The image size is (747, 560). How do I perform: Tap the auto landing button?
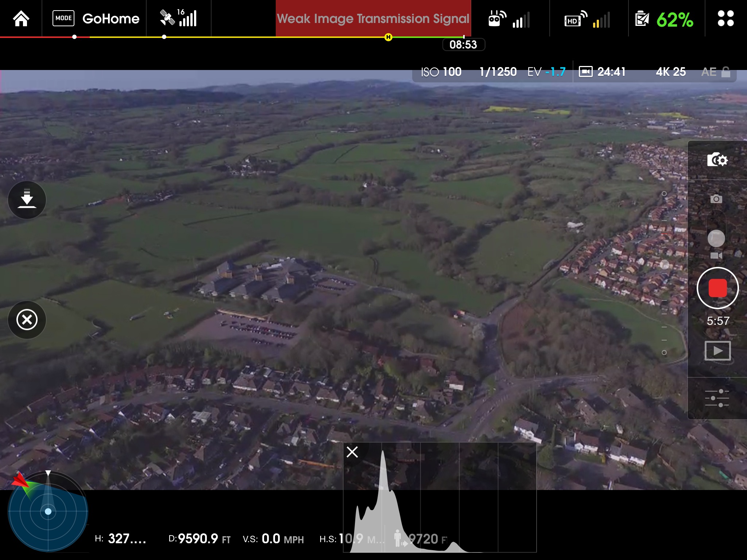coord(27,200)
